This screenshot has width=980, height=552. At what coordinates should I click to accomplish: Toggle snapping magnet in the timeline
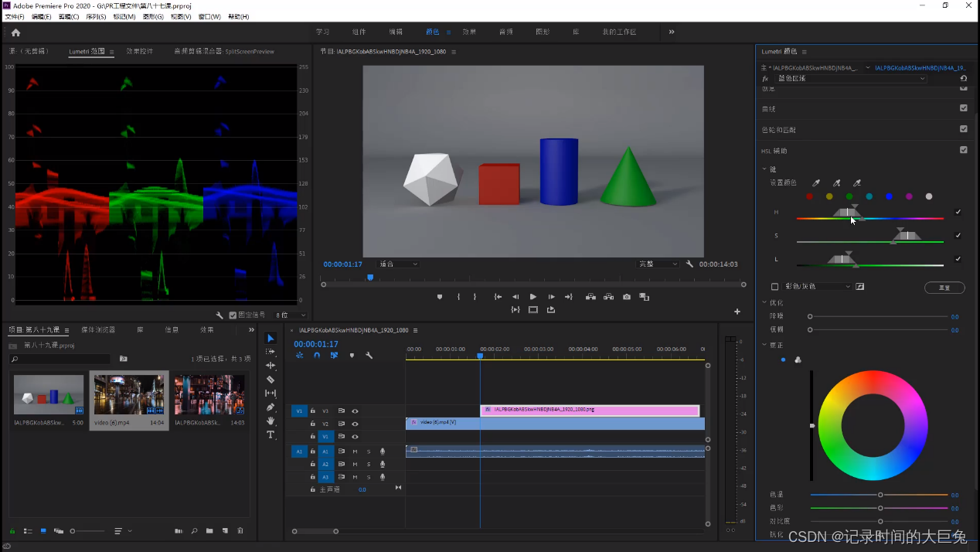[x=317, y=356]
